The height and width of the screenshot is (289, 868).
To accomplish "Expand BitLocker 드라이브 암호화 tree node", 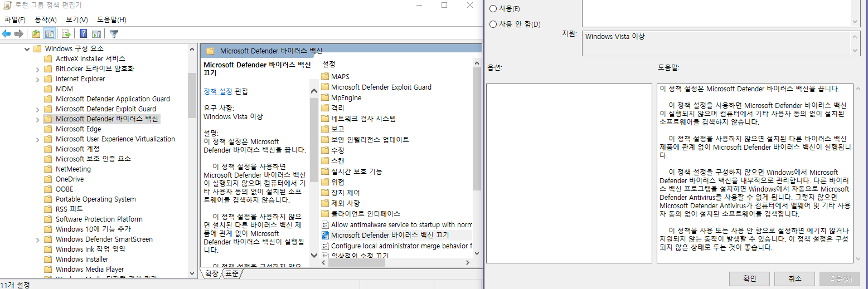I will click(x=38, y=68).
